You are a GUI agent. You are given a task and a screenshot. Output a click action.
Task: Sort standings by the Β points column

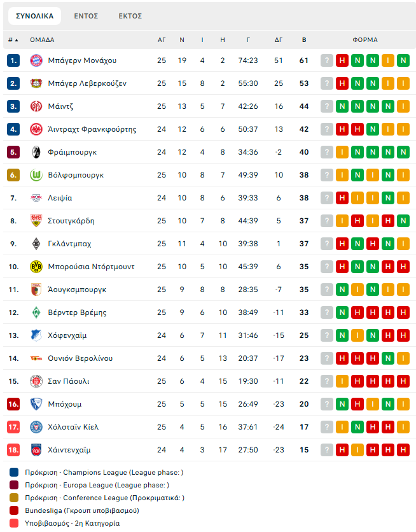[304, 39]
